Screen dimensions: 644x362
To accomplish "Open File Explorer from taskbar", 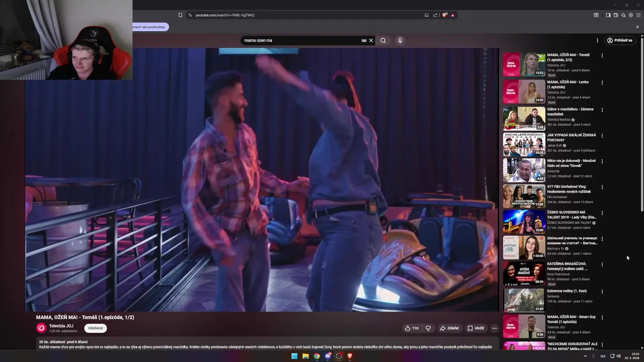I will (305, 356).
